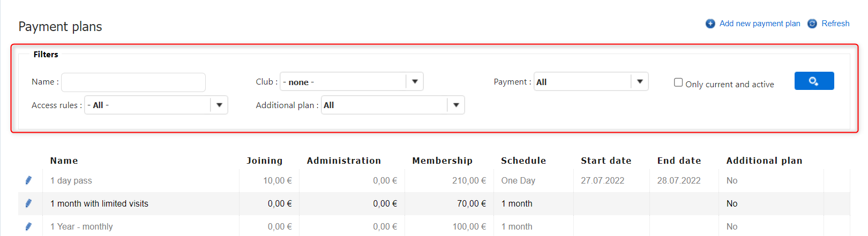
Task: Click the Refresh link
Action: coord(835,24)
